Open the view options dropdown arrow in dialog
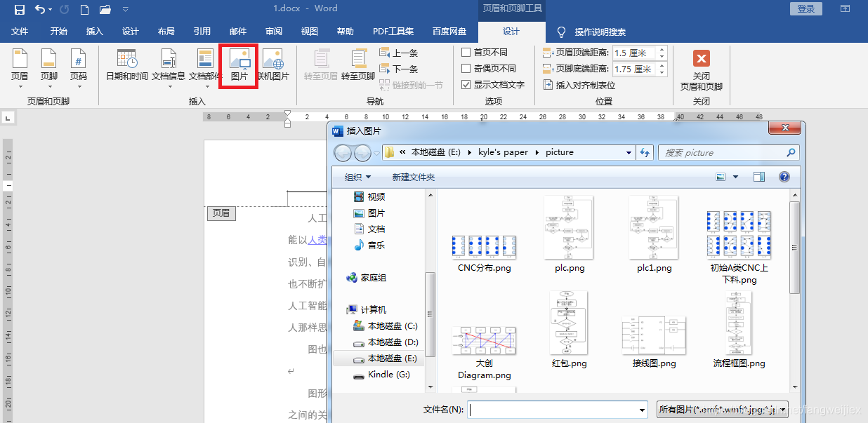The height and width of the screenshot is (423, 868). coord(735,177)
